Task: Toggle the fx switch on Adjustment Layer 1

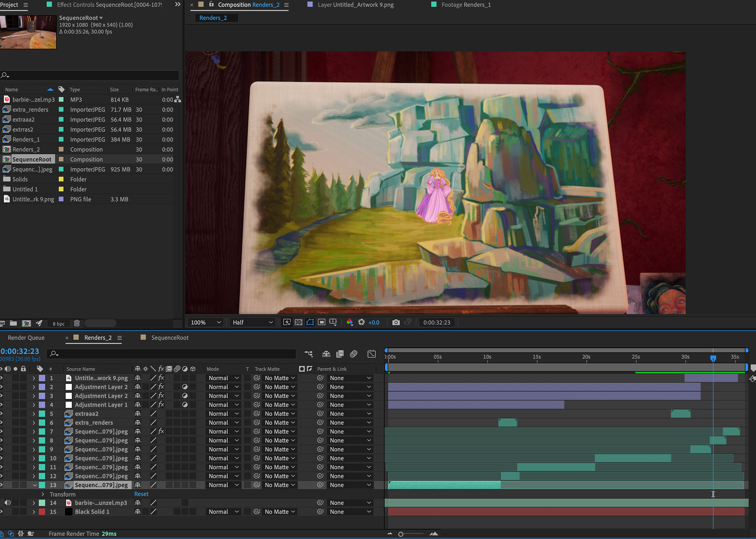Action: pyautogui.click(x=161, y=404)
